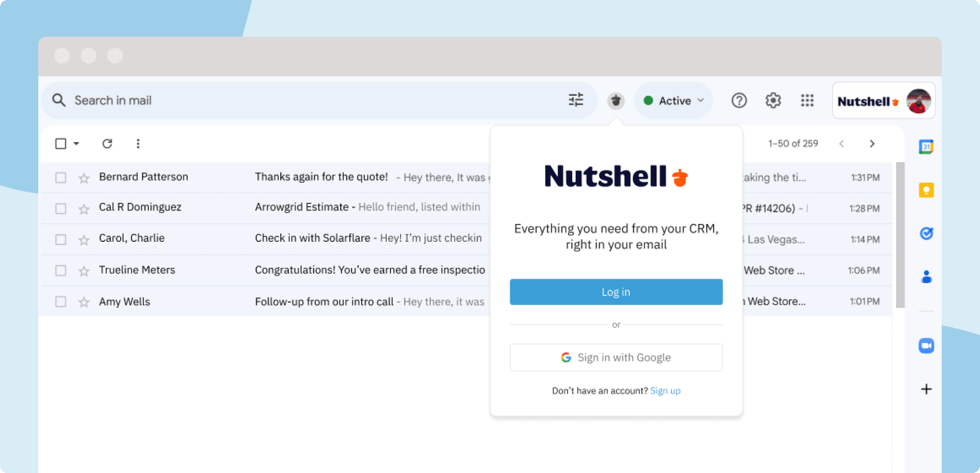980x473 pixels.
Task: Open Gmail settings gear
Action: (773, 101)
